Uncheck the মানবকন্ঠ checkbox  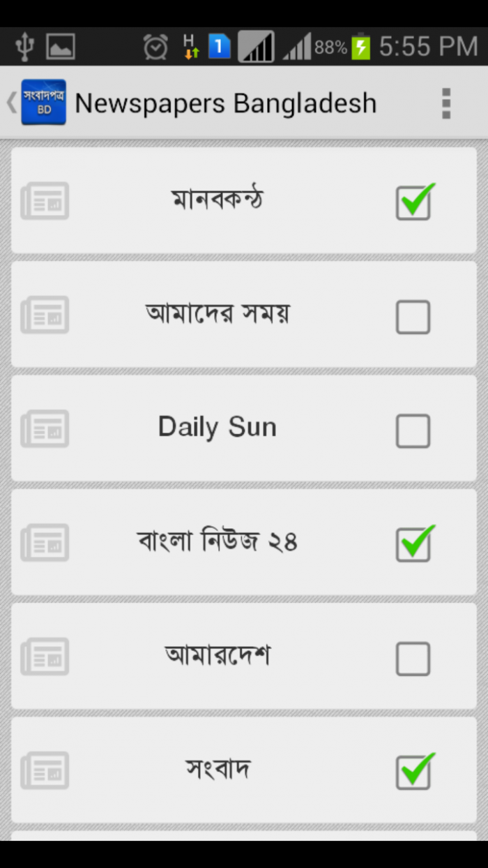coord(413,203)
